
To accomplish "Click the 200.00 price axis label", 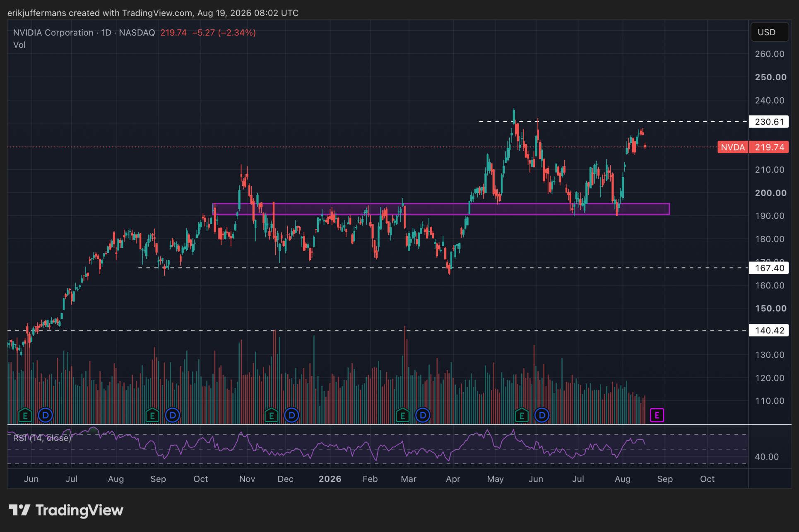I will pos(770,193).
